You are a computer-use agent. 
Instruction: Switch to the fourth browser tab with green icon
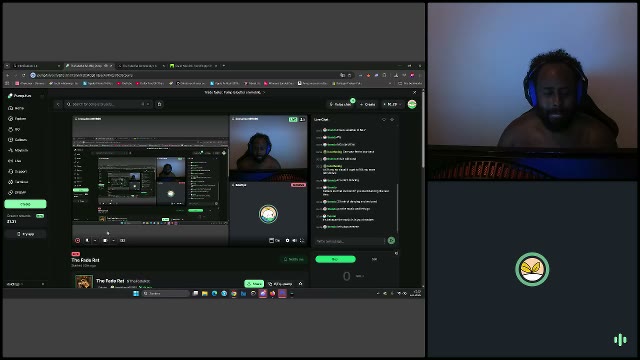coord(193,66)
